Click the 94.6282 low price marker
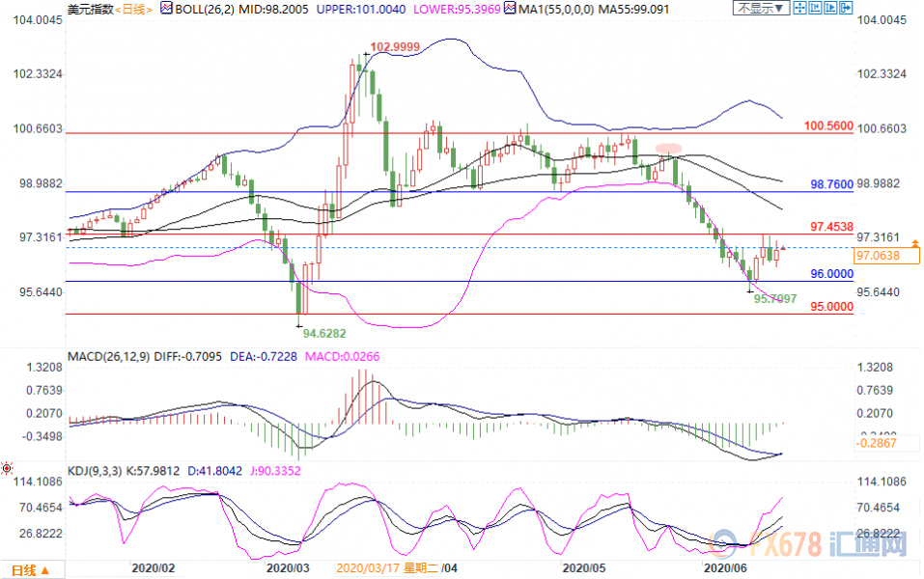The height and width of the screenshot is (579, 924). point(325,332)
